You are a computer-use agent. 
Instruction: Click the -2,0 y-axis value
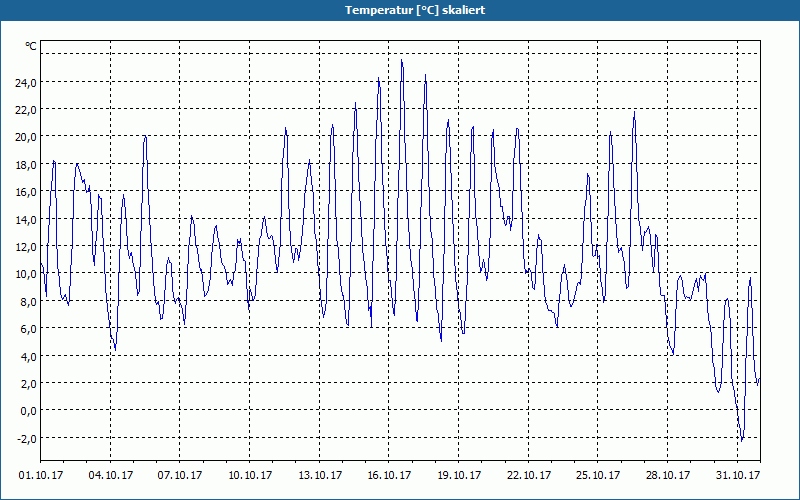[x=27, y=438]
